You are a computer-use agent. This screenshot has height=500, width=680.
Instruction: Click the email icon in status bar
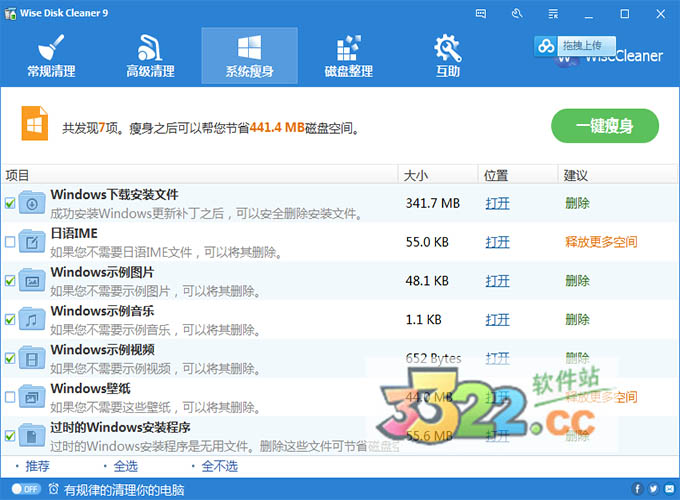670,489
